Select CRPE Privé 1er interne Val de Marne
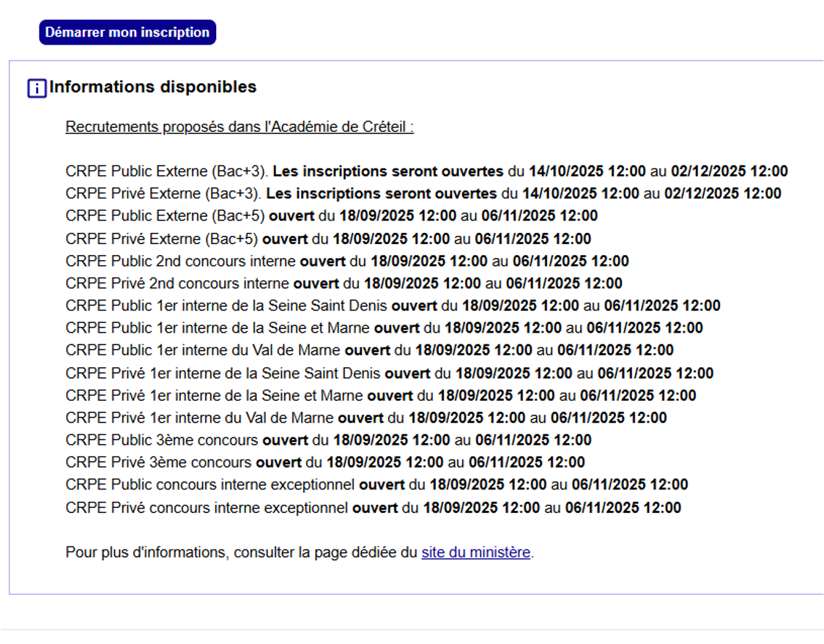 365,418
